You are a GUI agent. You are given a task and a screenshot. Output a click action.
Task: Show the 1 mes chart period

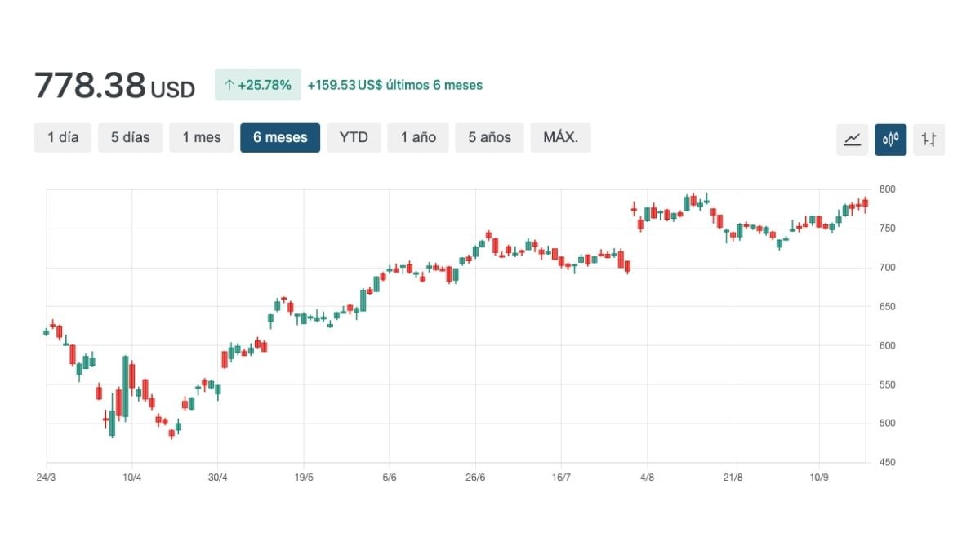[x=202, y=138]
